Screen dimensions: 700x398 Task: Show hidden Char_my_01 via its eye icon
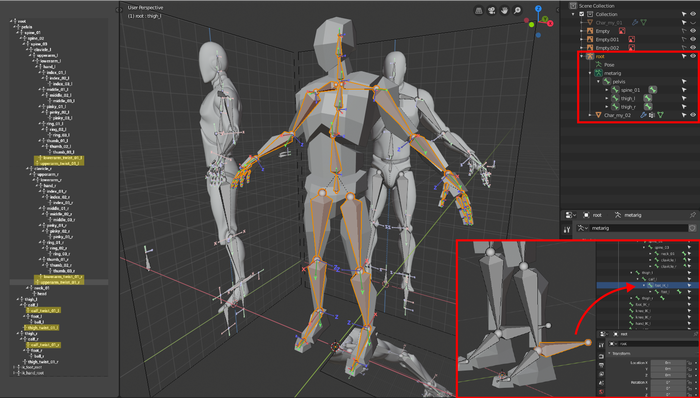coord(693,22)
